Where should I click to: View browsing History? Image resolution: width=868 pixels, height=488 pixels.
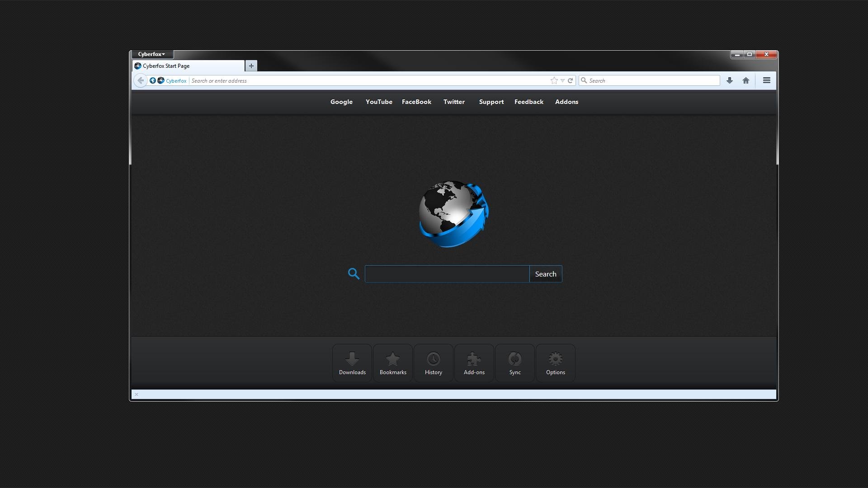pos(434,362)
